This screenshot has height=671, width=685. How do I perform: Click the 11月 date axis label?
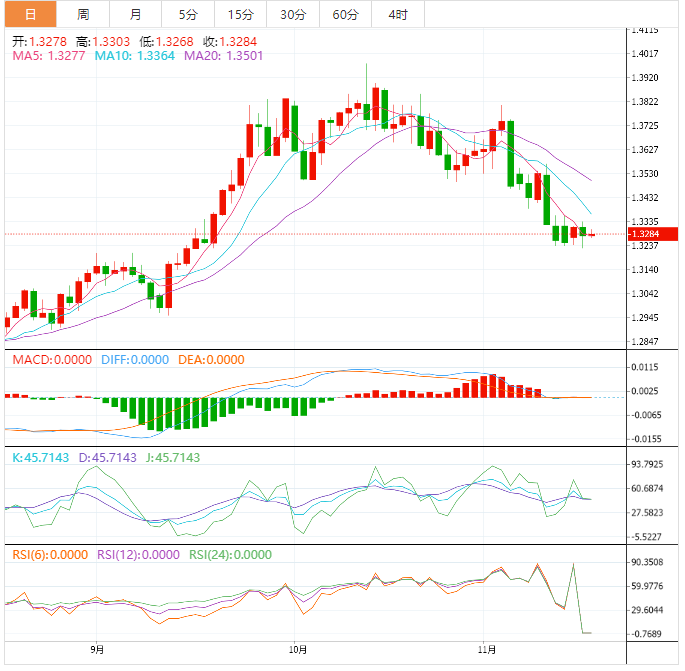pyautogui.click(x=487, y=650)
